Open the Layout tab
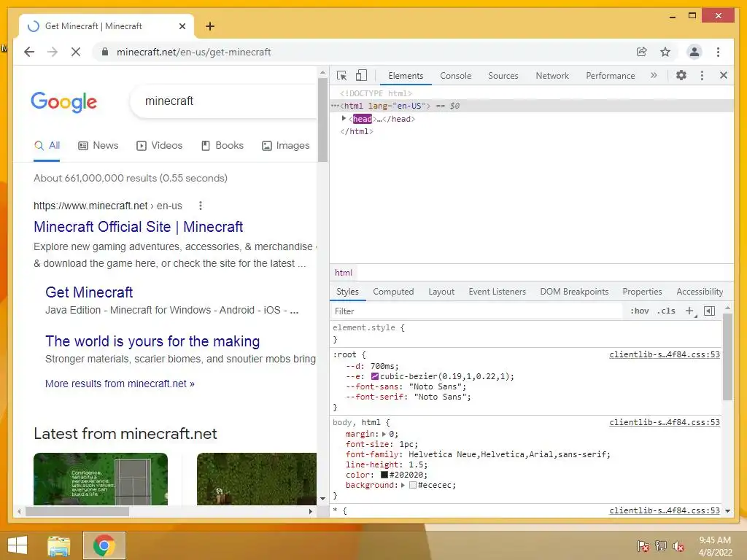This screenshot has height=560, width=747. click(441, 292)
